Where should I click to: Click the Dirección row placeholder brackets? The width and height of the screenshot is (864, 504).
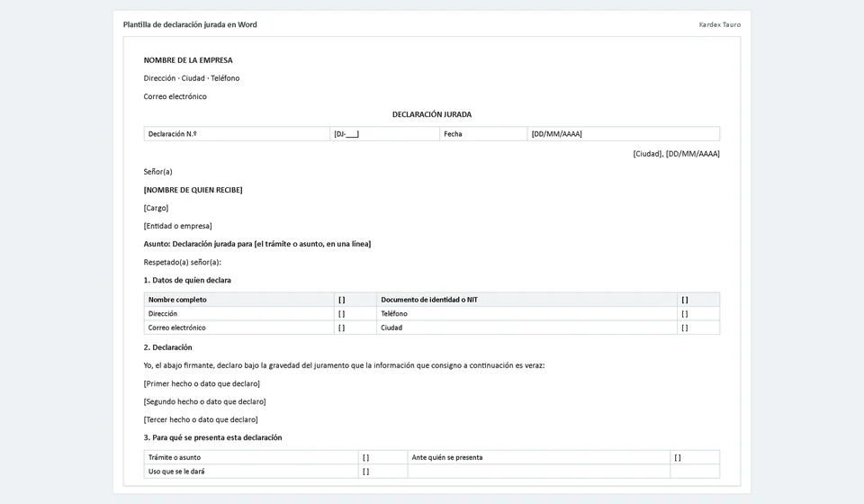point(342,314)
